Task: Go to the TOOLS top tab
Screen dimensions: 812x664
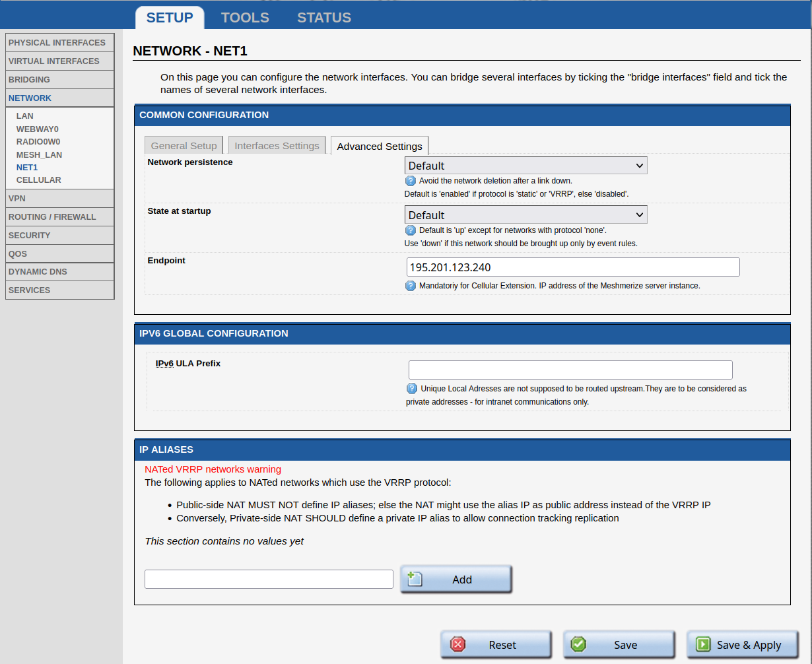Action: click(245, 18)
